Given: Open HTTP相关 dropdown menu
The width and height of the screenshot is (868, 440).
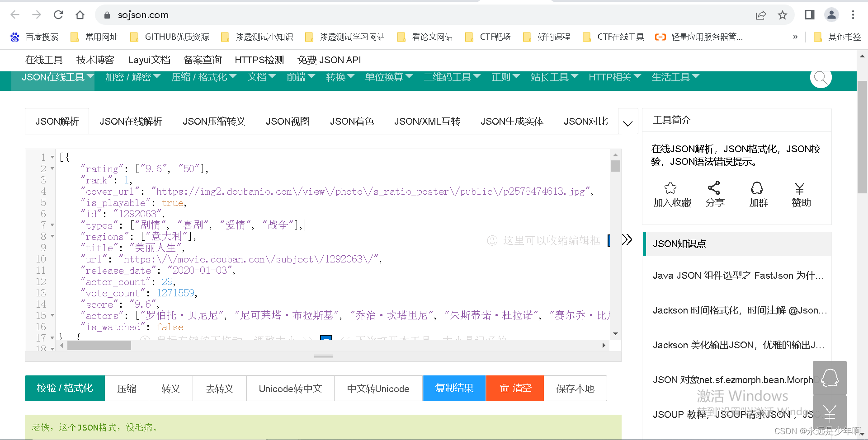Looking at the screenshot, I should pyautogui.click(x=615, y=77).
